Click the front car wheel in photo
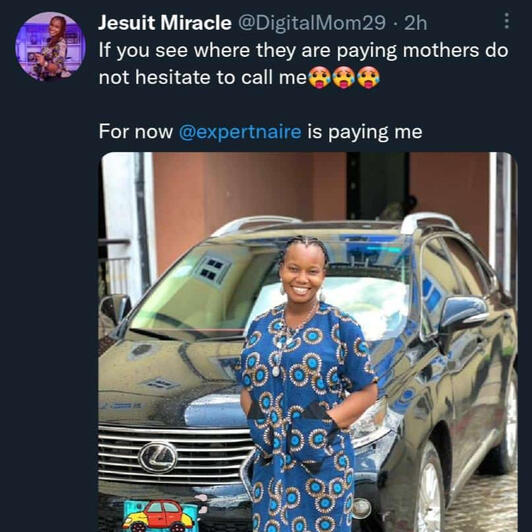This screenshot has width=532, height=532. [430, 489]
